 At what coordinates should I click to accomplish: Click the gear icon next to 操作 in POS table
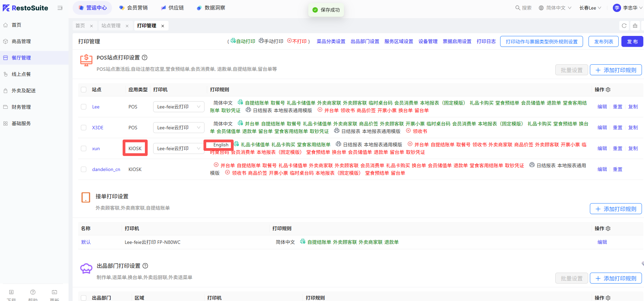[608, 90]
